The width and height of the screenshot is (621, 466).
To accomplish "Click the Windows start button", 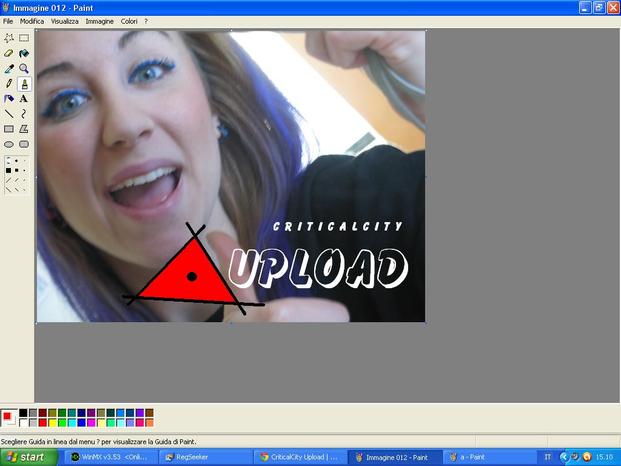I will pos(29,457).
